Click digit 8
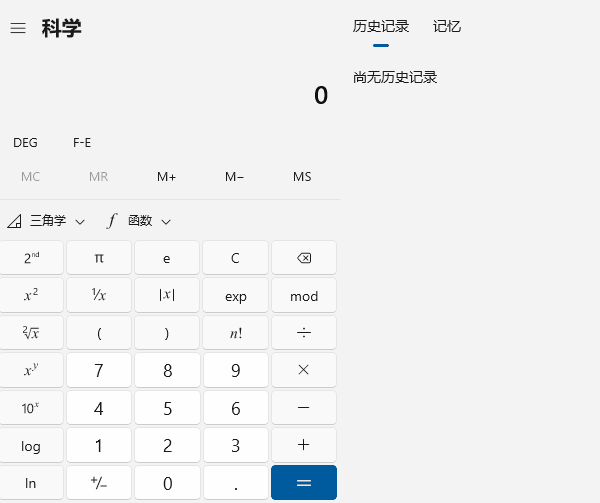The image size is (600, 503). [x=167, y=370]
